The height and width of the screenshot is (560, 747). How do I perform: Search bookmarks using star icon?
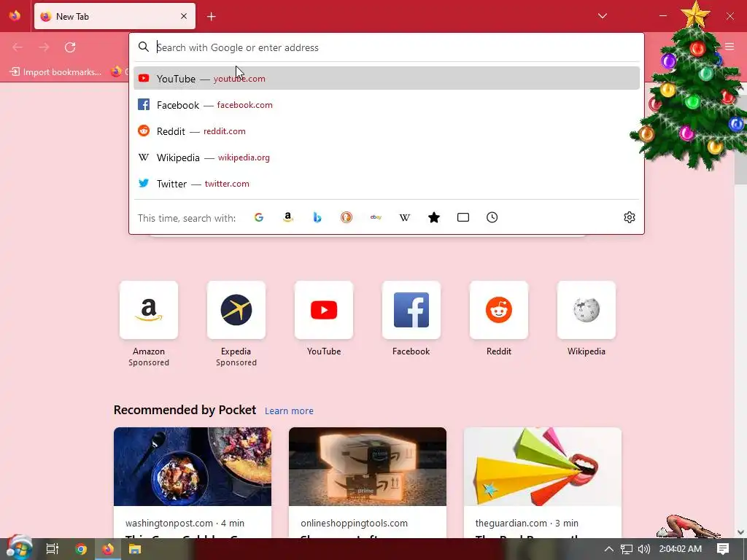[x=434, y=217]
